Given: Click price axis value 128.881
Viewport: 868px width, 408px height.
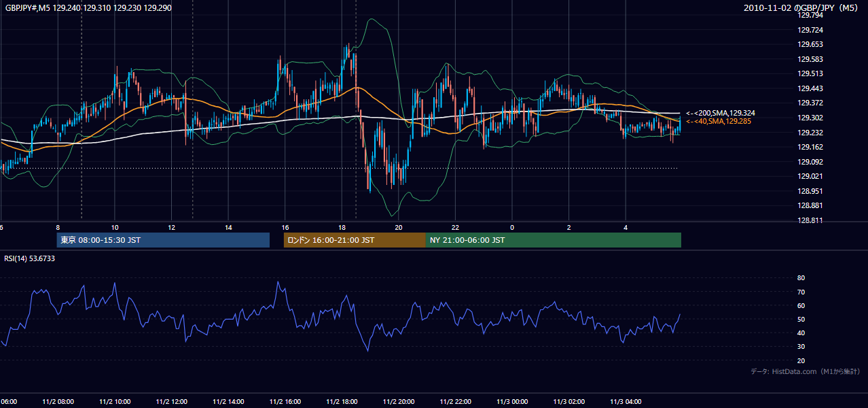Looking at the screenshot, I should click(810, 205).
